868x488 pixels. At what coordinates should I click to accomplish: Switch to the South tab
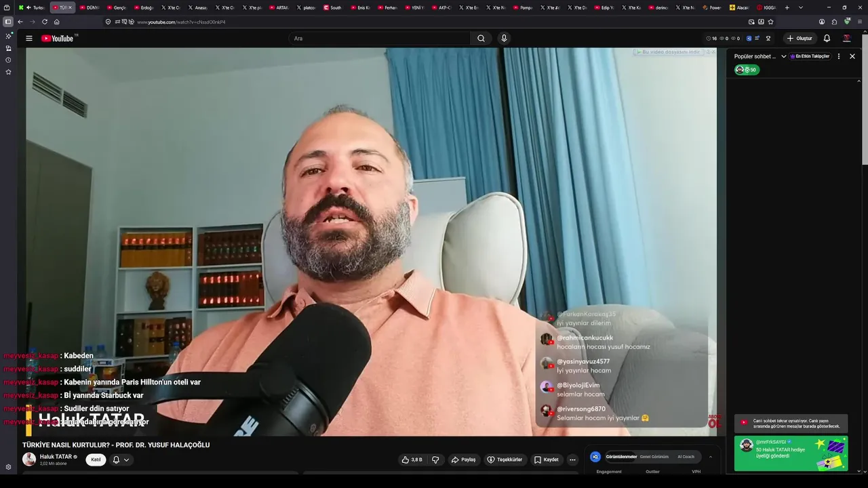click(333, 7)
